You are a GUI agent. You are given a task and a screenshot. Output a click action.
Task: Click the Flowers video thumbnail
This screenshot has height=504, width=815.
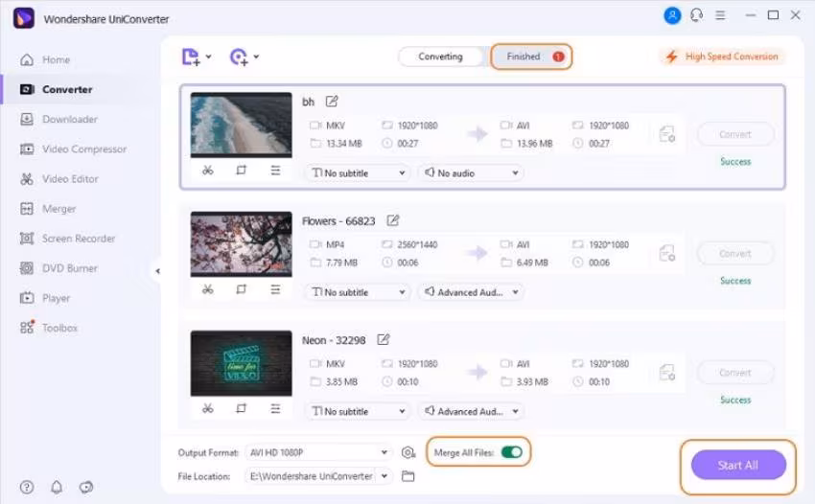click(x=242, y=243)
